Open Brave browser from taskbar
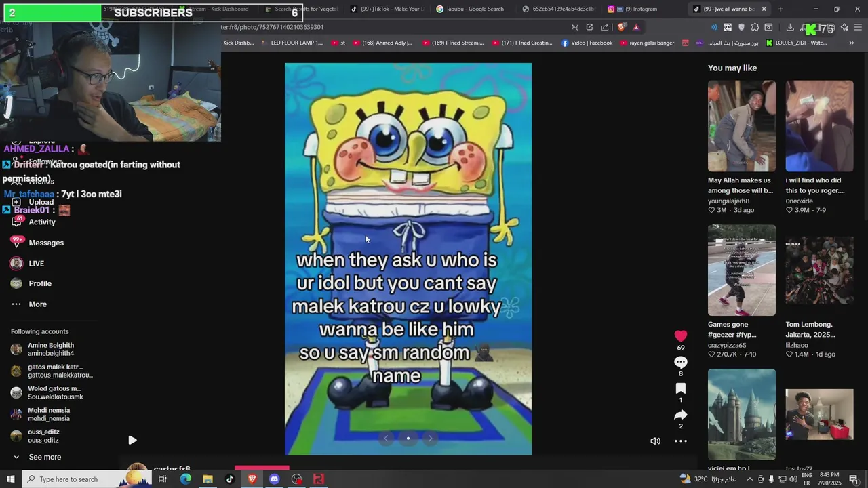The width and height of the screenshot is (868, 488). pyautogui.click(x=252, y=479)
